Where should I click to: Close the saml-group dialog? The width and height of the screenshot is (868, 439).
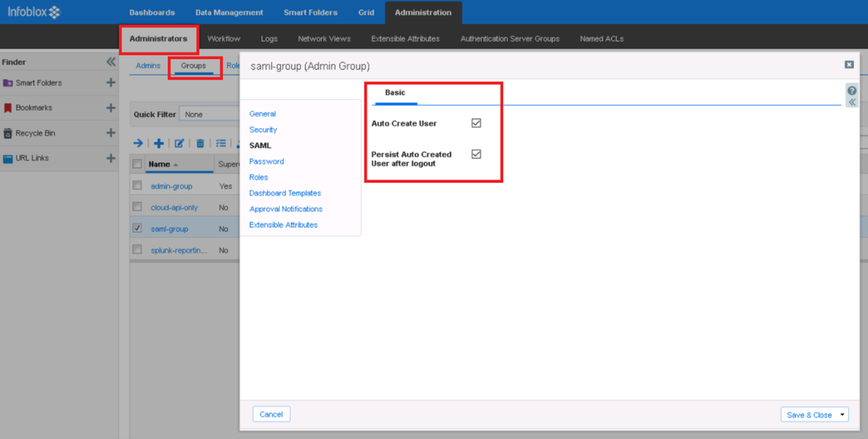849,65
